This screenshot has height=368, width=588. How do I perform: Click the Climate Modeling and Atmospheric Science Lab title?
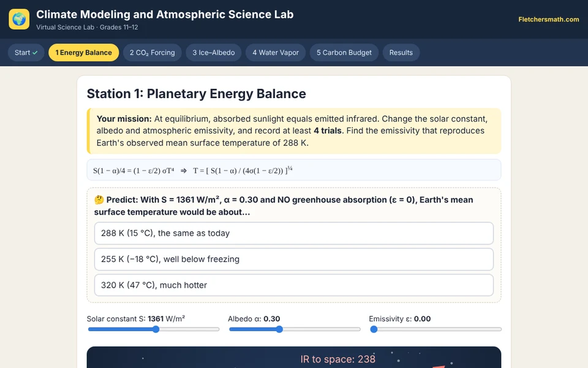click(165, 14)
